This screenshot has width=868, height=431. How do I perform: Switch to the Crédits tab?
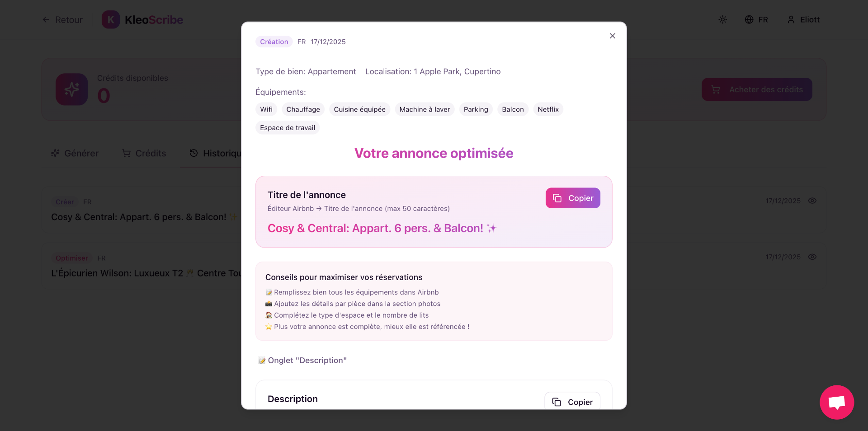tap(144, 153)
